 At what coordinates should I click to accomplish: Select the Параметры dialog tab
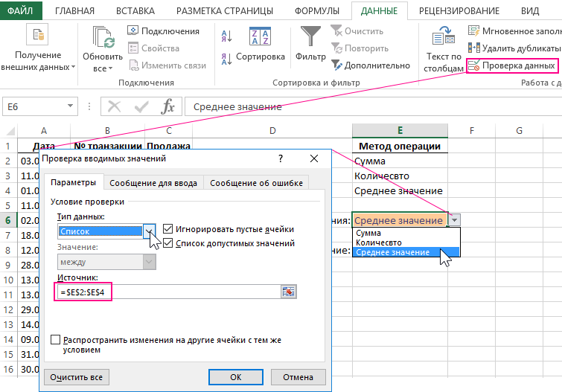74,182
